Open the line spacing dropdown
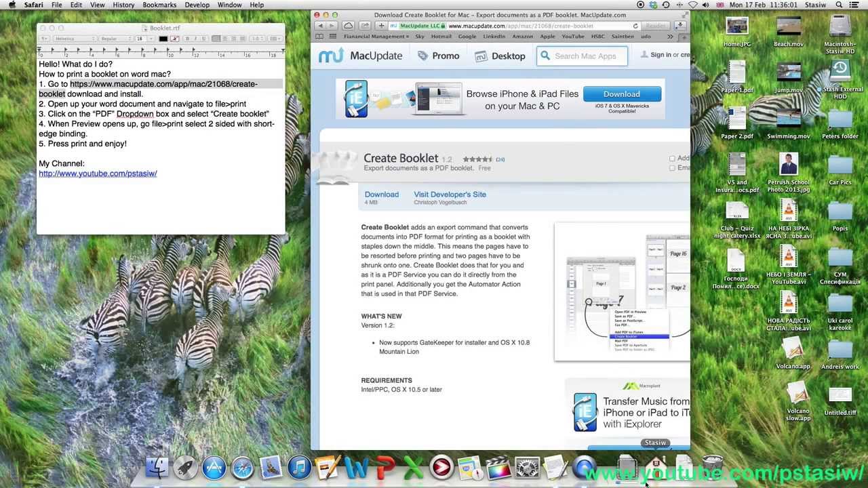 (257, 39)
